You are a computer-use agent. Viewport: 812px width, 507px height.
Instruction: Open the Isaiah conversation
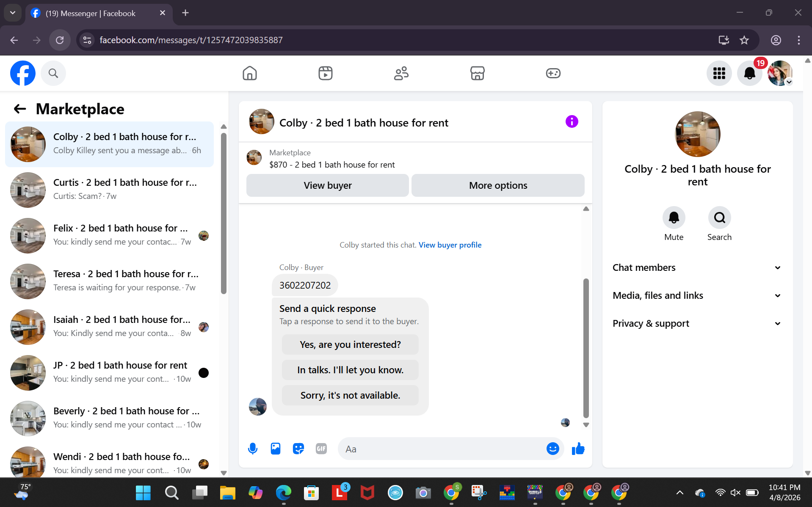coord(110,327)
